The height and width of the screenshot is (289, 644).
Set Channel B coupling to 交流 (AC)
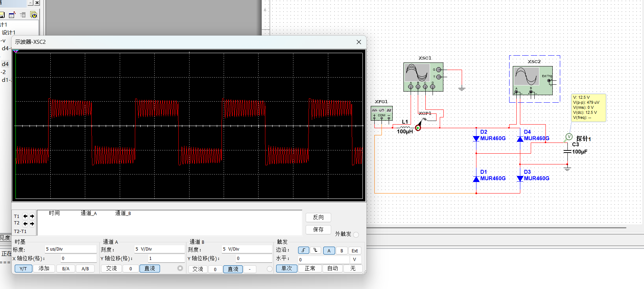tap(198, 269)
